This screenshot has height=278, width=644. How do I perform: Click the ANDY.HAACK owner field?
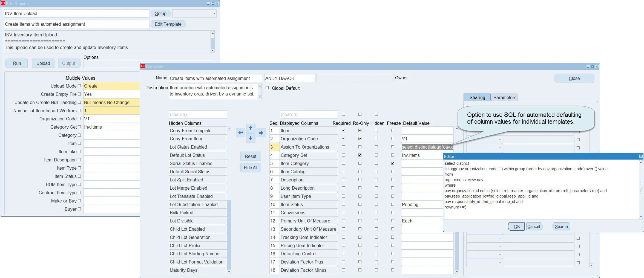pos(290,78)
